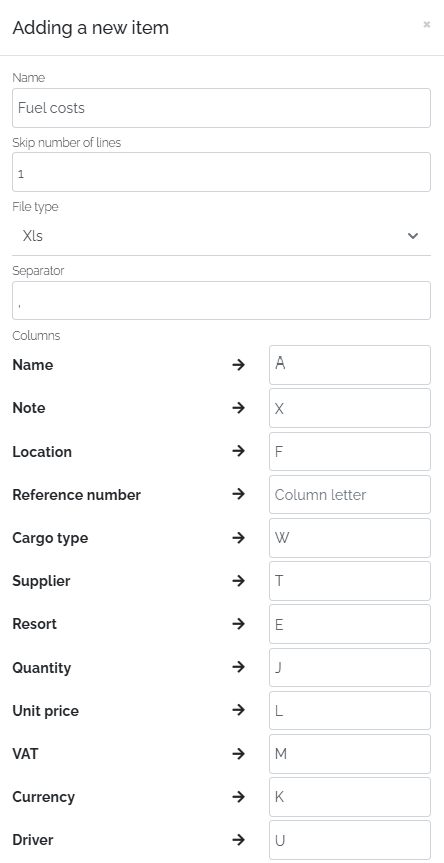Click the Name field containing Fuel costs
The width and height of the screenshot is (444, 863).
(x=221, y=108)
